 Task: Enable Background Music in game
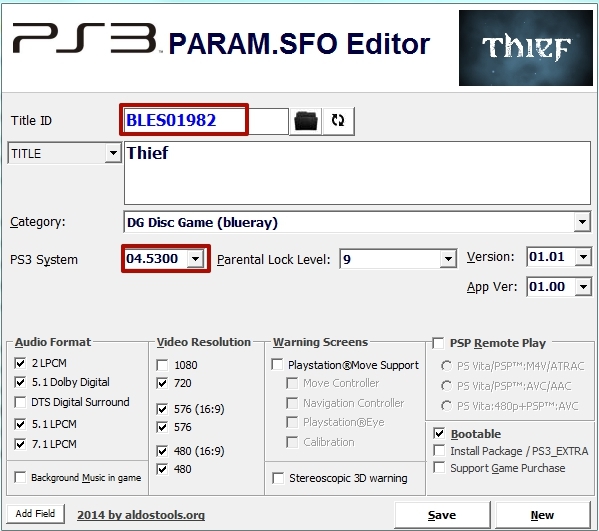coord(20,477)
